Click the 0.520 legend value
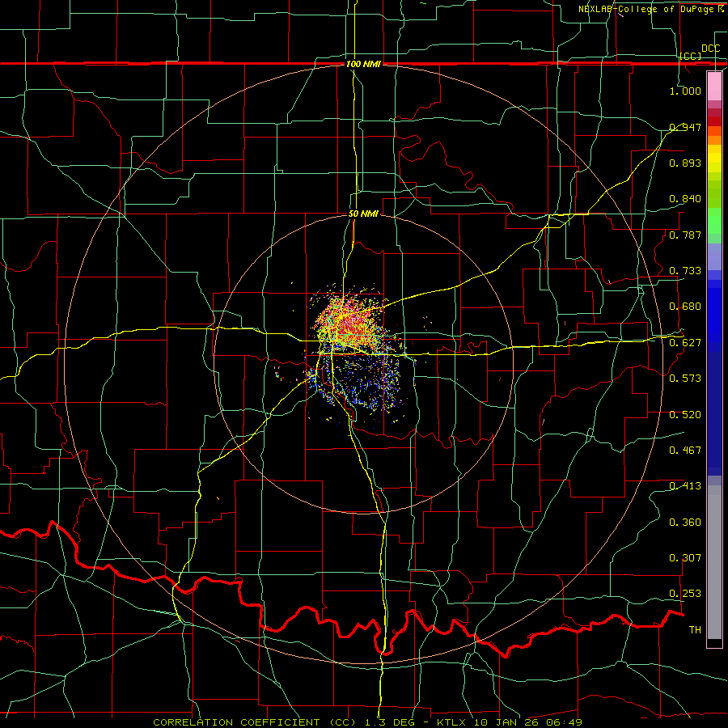The image size is (728, 728). click(x=685, y=414)
